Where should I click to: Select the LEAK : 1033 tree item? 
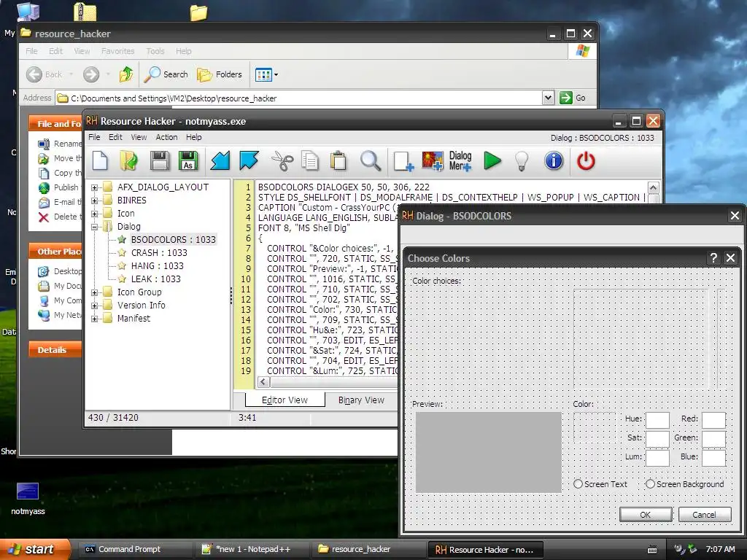pos(156,279)
